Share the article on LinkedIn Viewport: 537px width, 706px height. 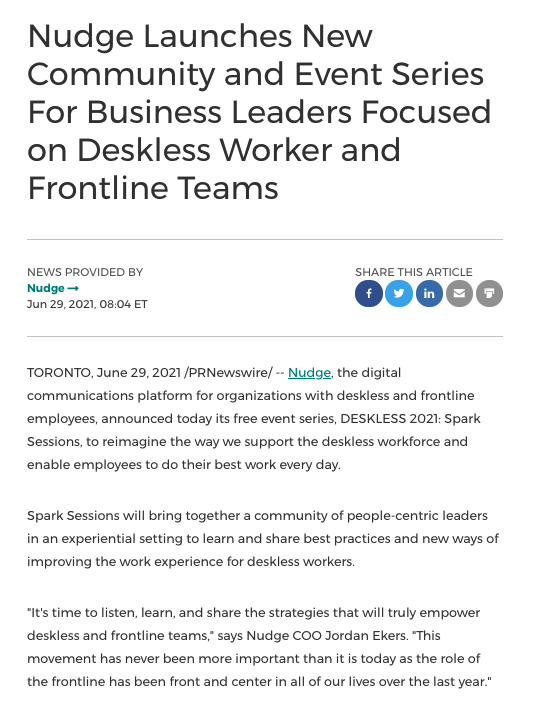click(x=429, y=294)
